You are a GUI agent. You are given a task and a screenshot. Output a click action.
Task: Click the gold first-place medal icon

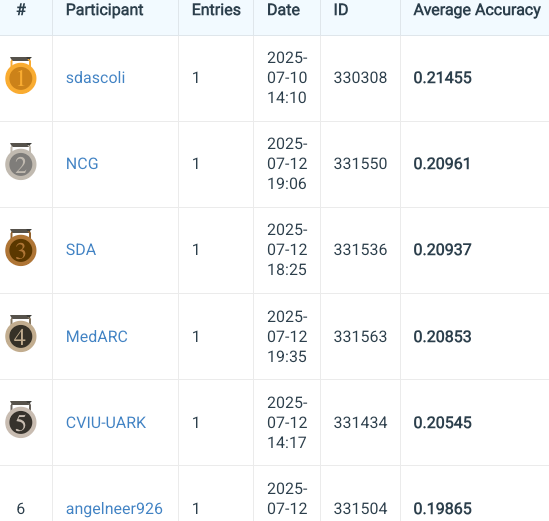(21, 75)
